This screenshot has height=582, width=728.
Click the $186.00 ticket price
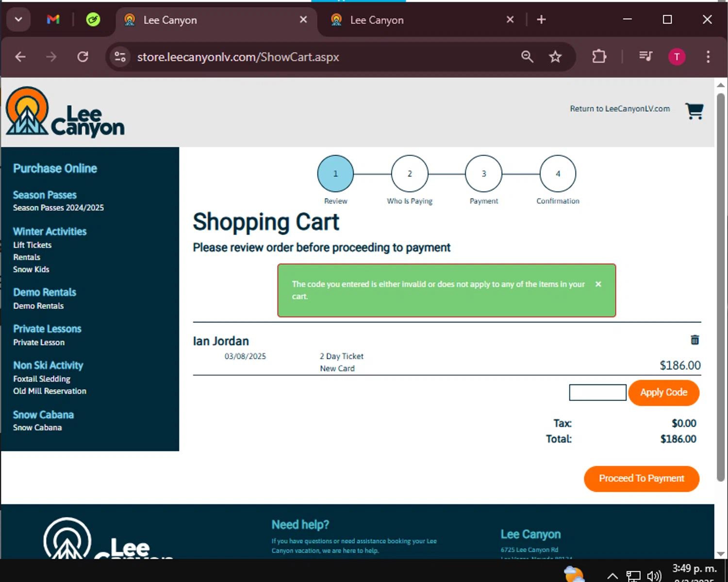click(680, 366)
